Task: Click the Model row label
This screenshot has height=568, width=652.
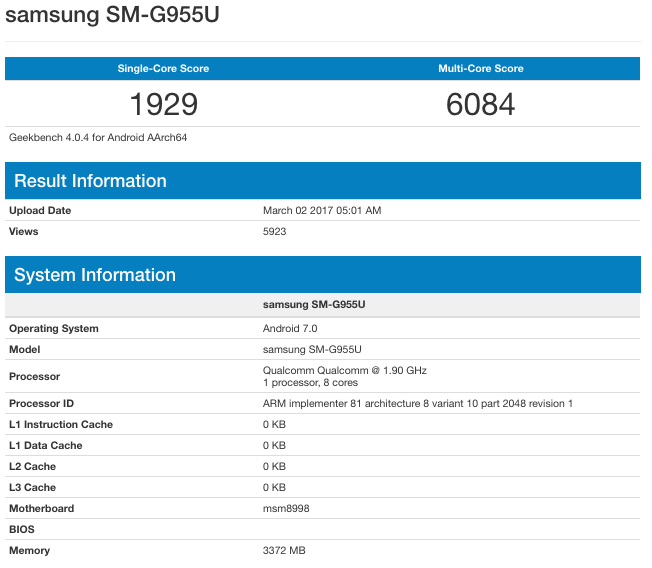Action: pos(25,349)
